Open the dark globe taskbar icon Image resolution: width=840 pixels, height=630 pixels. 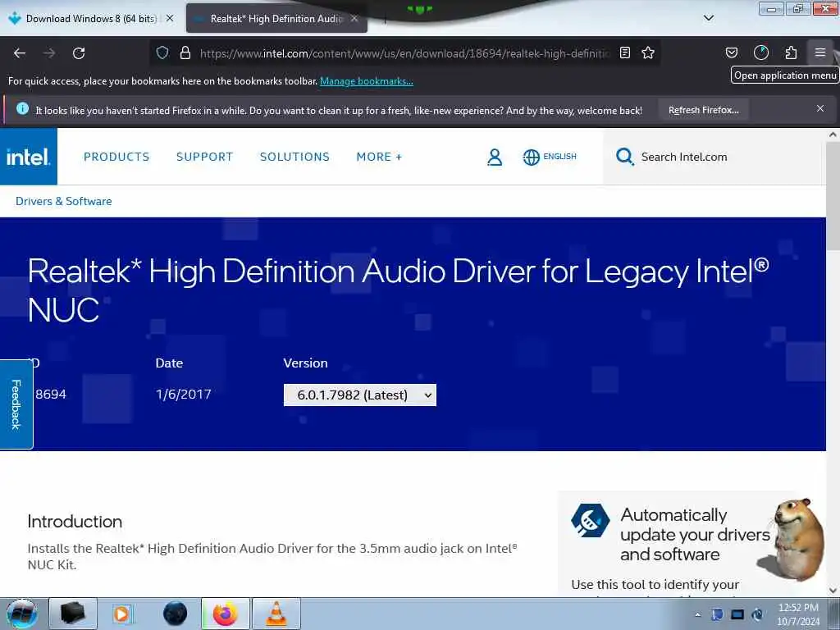pyautogui.click(x=176, y=614)
